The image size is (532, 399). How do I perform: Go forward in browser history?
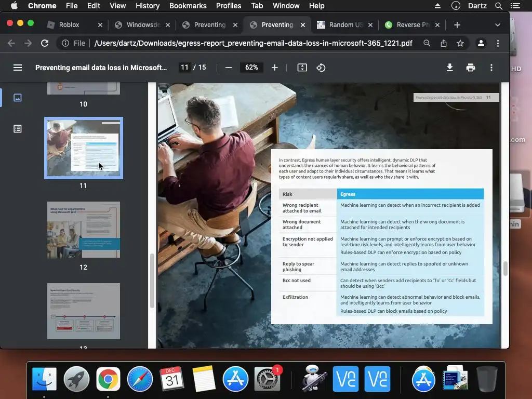point(28,43)
